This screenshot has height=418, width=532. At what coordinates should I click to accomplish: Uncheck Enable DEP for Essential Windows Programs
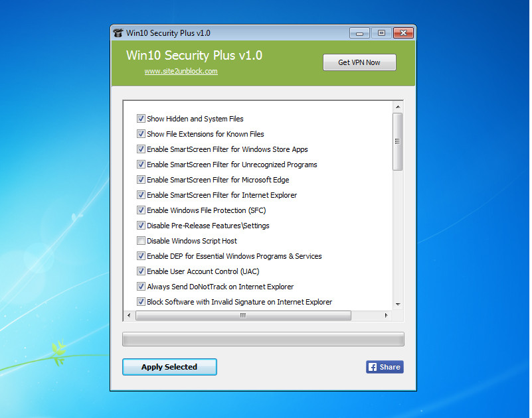tap(141, 255)
